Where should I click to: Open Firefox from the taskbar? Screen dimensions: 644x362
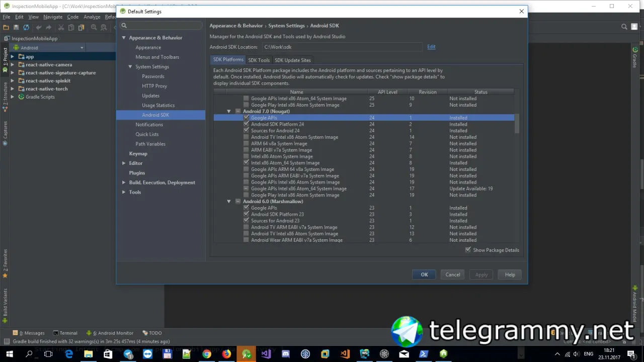click(x=226, y=354)
